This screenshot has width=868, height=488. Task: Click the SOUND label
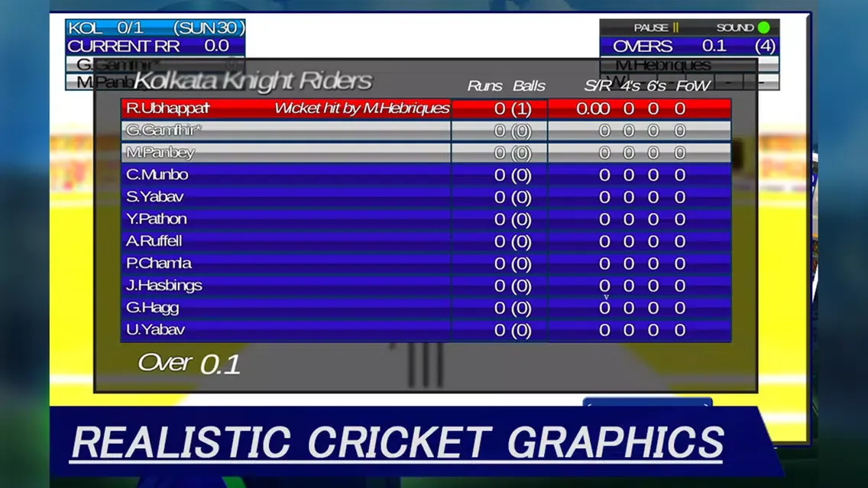[x=734, y=27]
